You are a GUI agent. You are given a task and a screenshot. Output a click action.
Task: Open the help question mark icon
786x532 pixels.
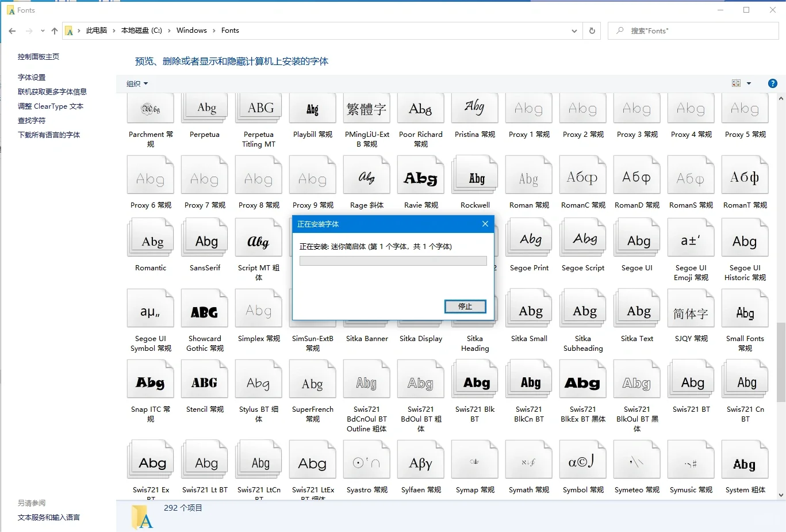click(773, 83)
